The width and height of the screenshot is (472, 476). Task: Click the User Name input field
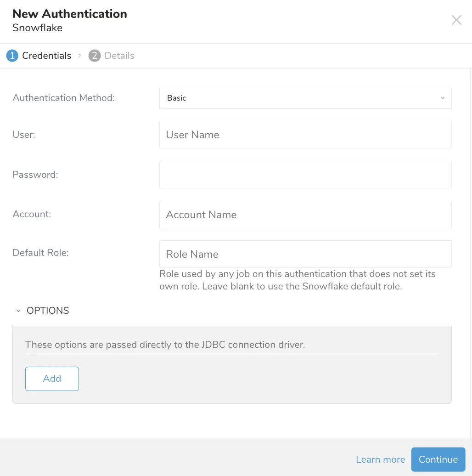[x=305, y=135]
